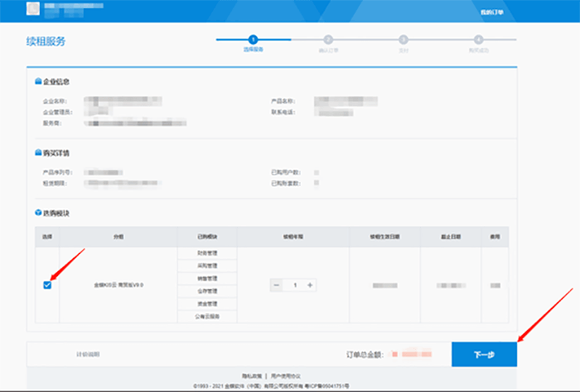Increase renewal years with plus button
Image resolution: width=580 pixels, height=392 pixels.
[x=311, y=285]
